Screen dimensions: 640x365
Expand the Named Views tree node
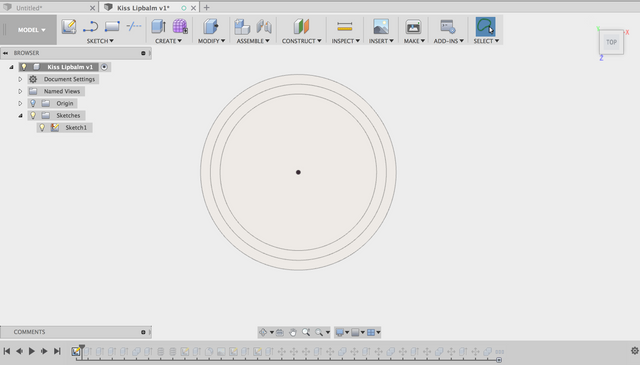20,91
